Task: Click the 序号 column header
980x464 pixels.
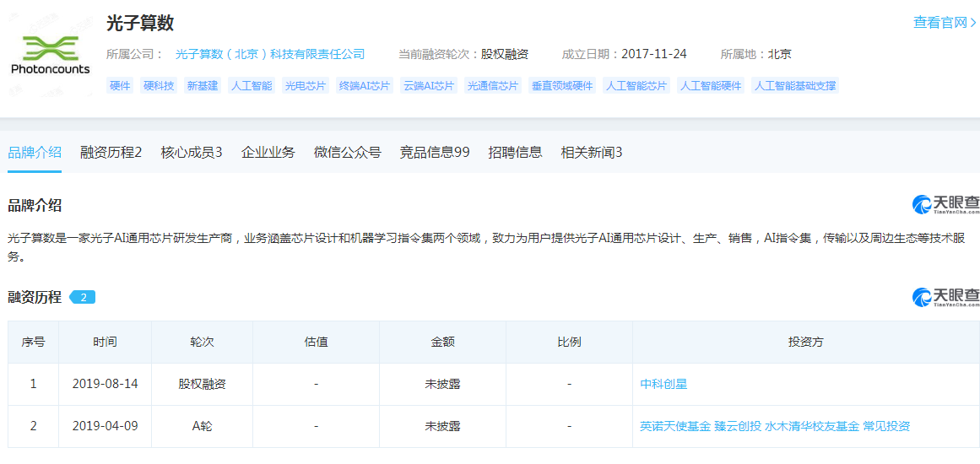Action: pyautogui.click(x=33, y=343)
